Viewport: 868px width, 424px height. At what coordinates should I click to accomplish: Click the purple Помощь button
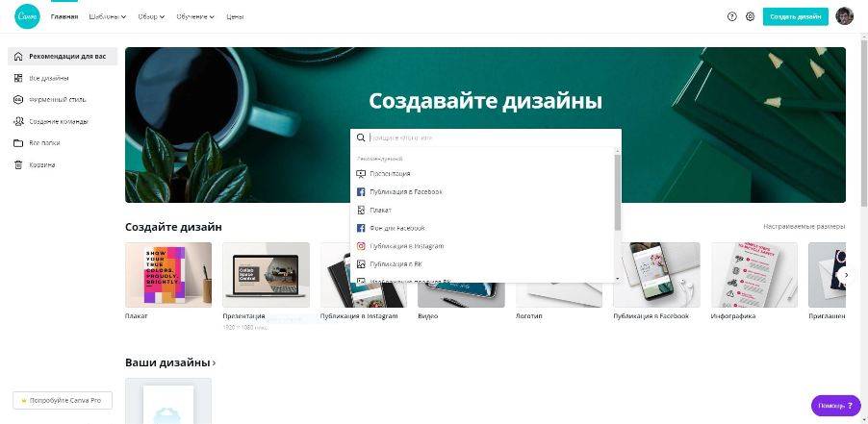coord(835,406)
